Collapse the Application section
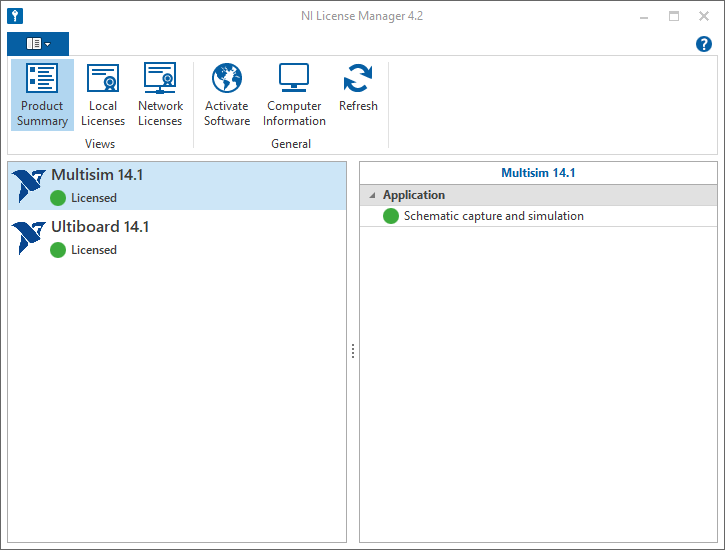725x550 pixels. (373, 196)
